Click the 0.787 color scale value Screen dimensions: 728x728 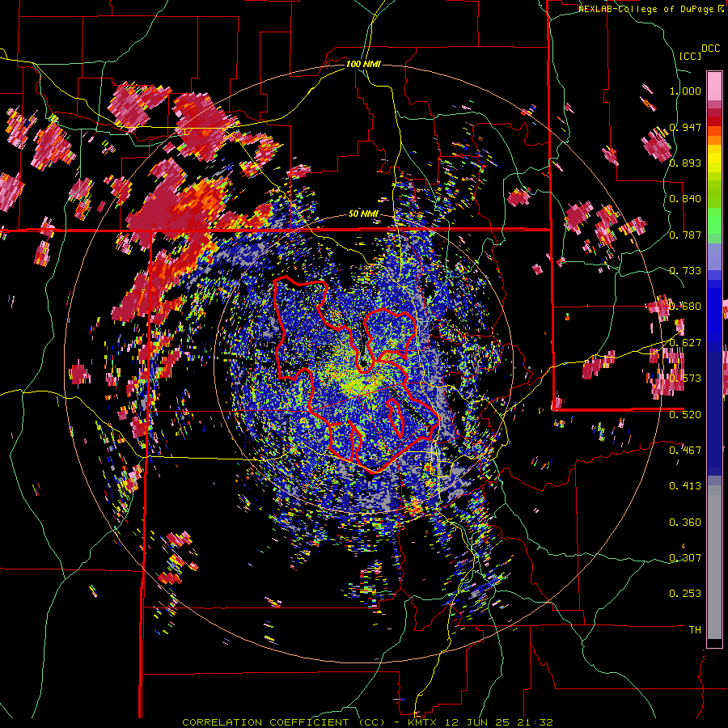click(x=685, y=235)
